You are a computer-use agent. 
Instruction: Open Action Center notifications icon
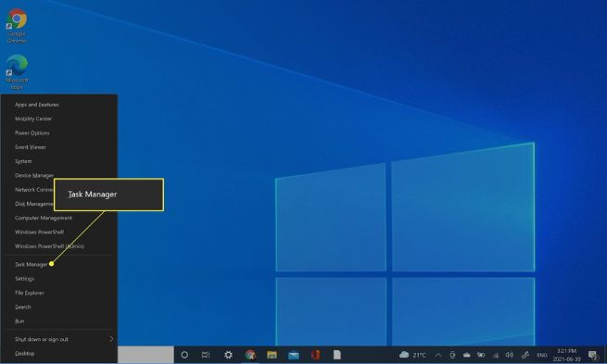[593, 355]
